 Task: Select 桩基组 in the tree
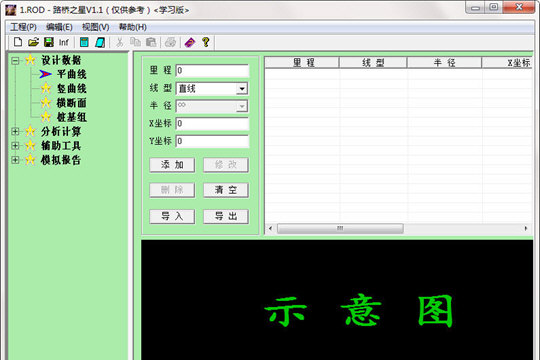click(x=72, y=117)
